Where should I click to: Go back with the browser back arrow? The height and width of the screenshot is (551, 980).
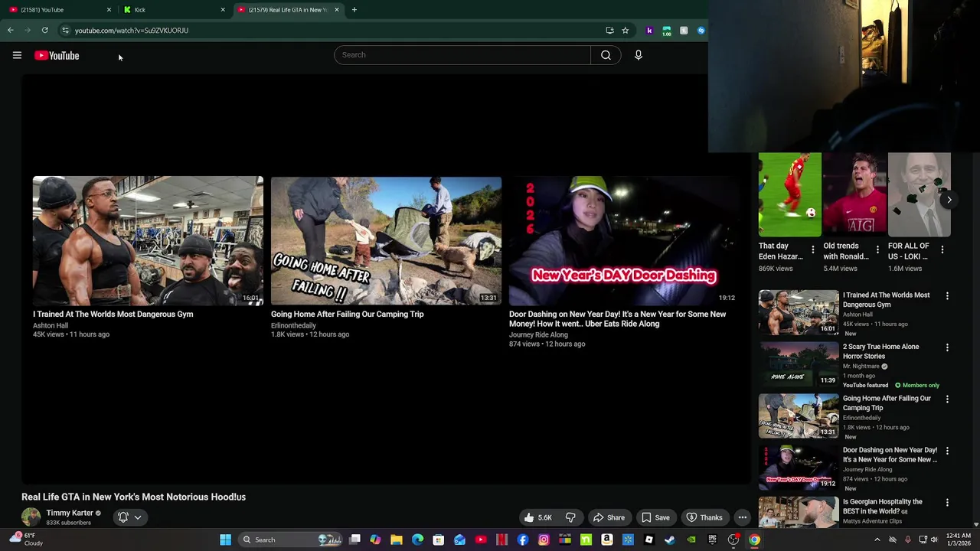[x=11, y=30]
